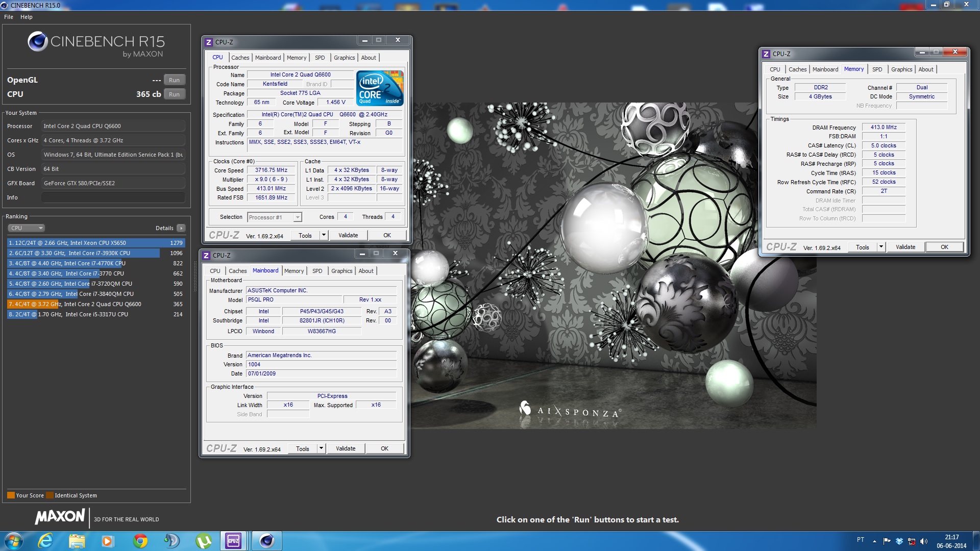Open the Action Center flag icon
This screenshot has width=980, height=551.
click(887, 541)
